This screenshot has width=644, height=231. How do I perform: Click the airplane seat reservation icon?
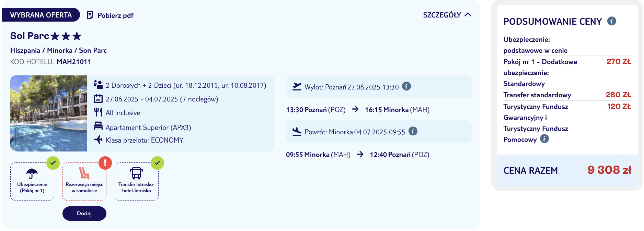point(84,173)
